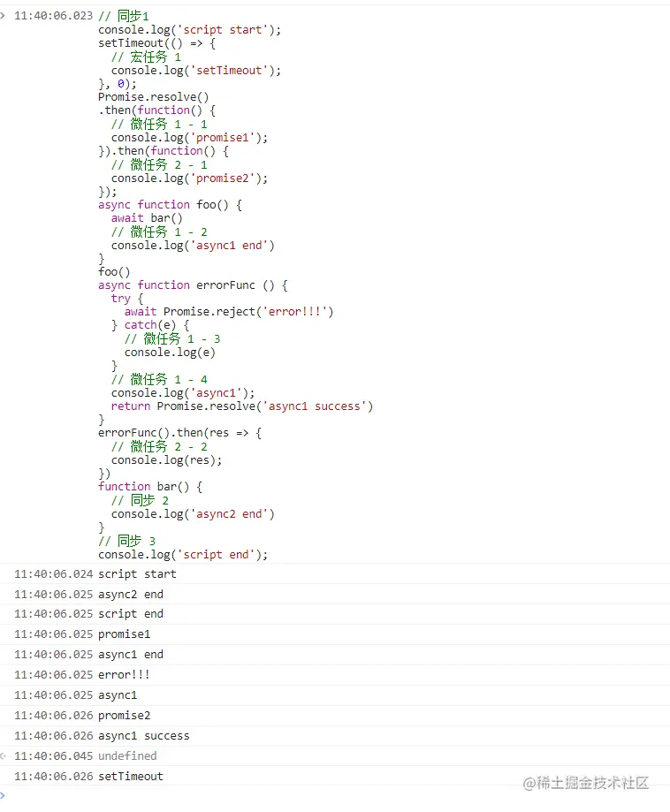Screen dimensions: 670x812
Task: Click the 'async2 end' console output line
Action: pyautogui.click(x=335, y=594)
